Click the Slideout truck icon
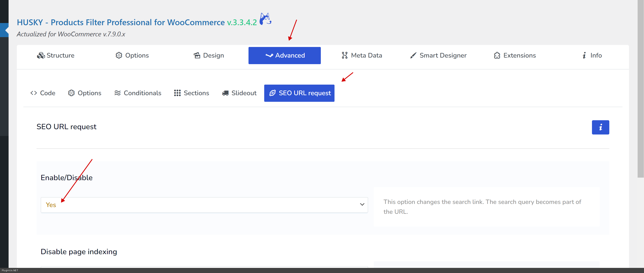 (225, 93)
